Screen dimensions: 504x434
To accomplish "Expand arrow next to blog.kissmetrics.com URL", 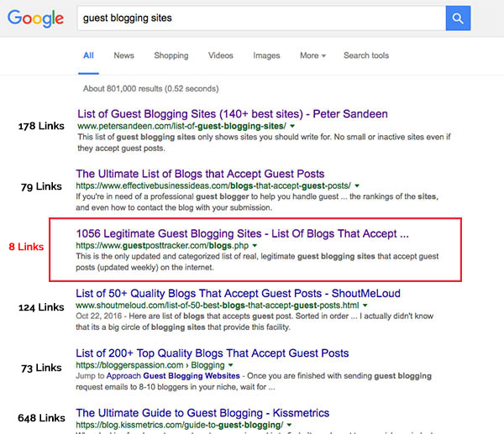I will (x=289, y=425).
